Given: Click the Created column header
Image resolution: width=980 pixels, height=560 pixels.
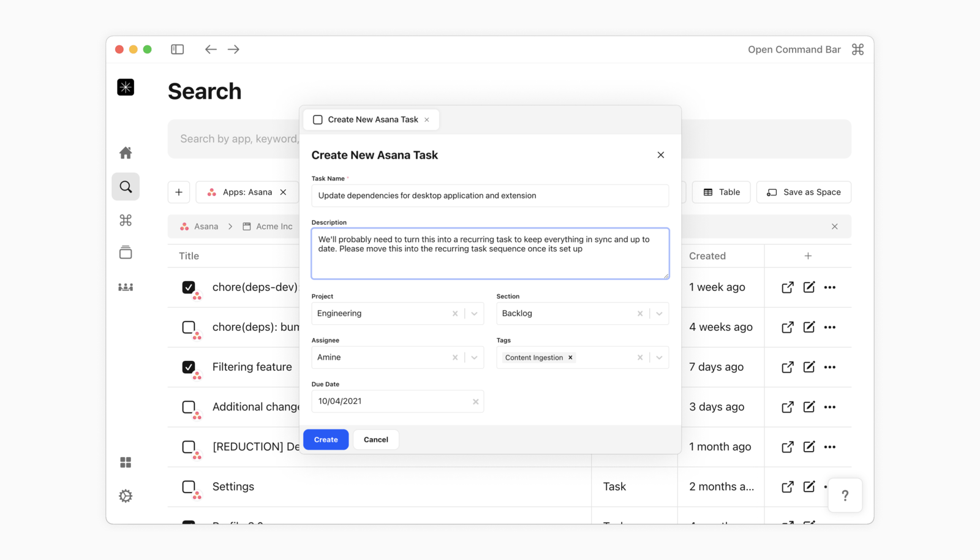Looking at the screenshot, I should 707,256.
